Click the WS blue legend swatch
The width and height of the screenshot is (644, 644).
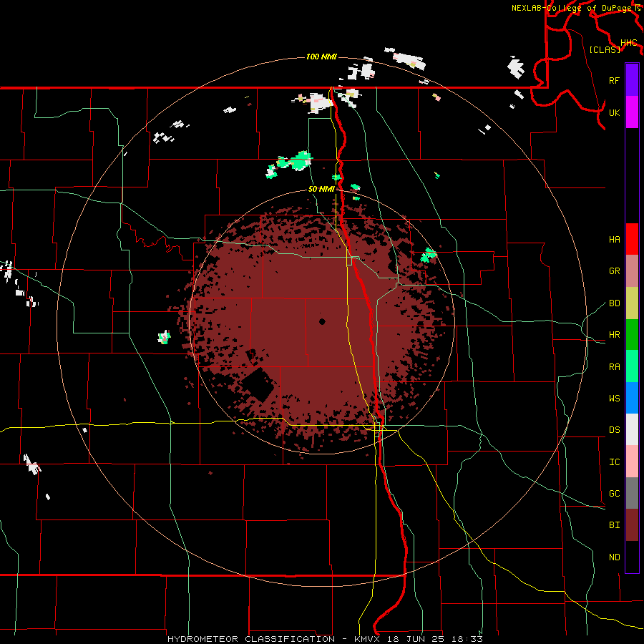(632, 398)
